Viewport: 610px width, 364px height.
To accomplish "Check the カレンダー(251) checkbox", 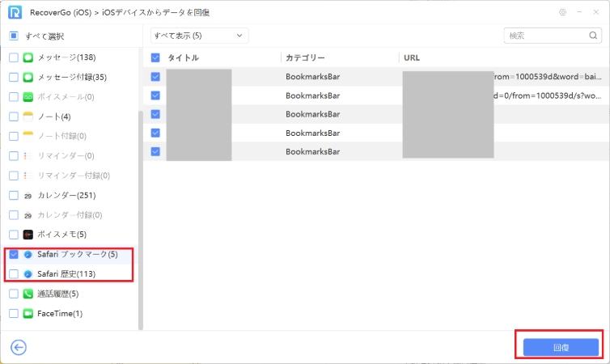I will point(14,195).
